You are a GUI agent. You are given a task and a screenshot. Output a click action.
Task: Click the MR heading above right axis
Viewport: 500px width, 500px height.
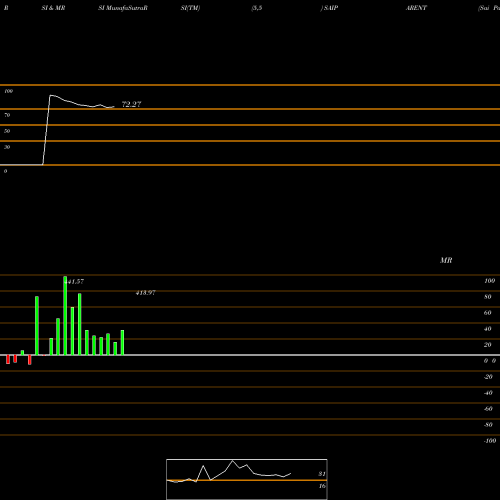(x=446, y=260)
